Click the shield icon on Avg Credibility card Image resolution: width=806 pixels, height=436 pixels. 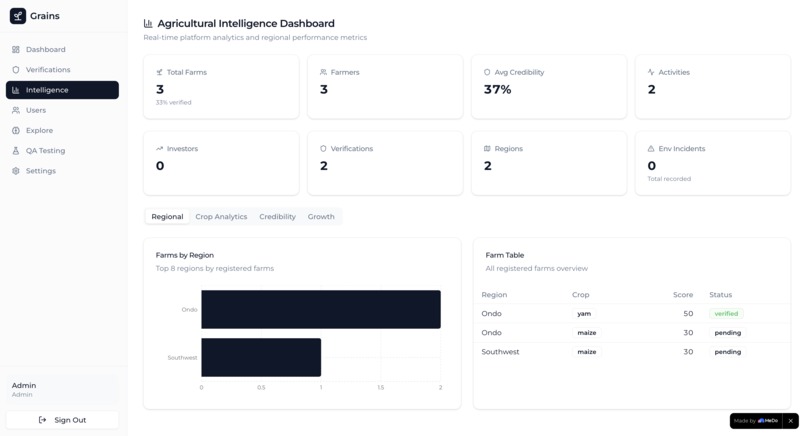click(487, 72)
